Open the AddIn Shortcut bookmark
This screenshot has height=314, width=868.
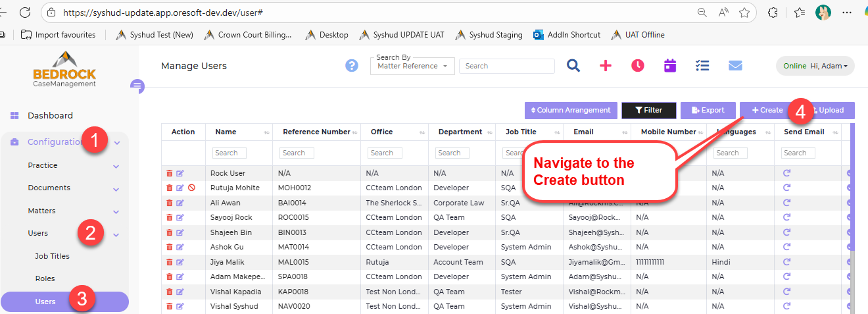[x=567, y=35]
